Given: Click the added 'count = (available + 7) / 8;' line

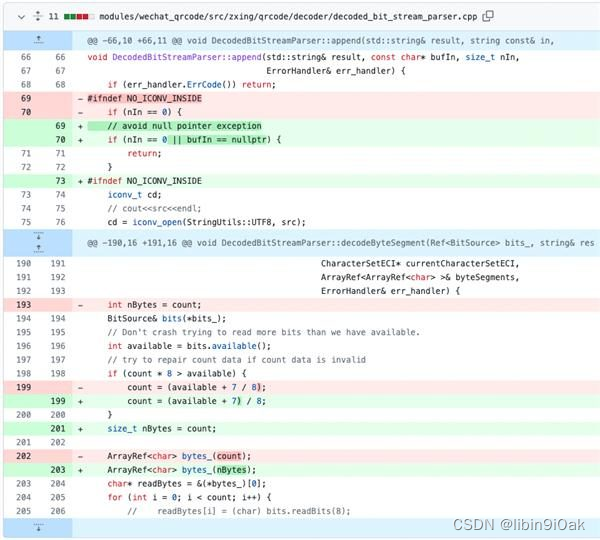Looking at the screenshot, I should pyautogui.click(x=196, y=401).
